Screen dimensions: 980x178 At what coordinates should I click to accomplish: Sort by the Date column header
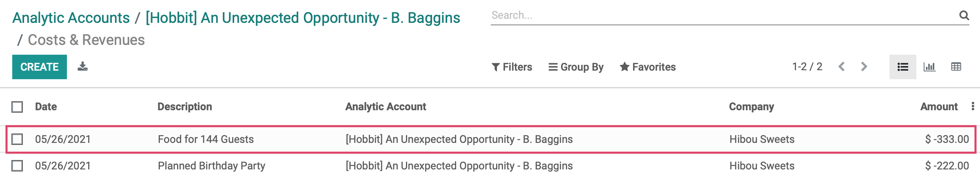tap(46, 107)
